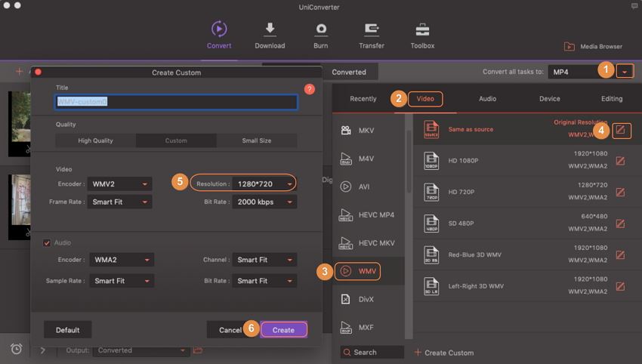Open the Transfer section
This screenshot has height=364, width=642.
coord(372,35)
